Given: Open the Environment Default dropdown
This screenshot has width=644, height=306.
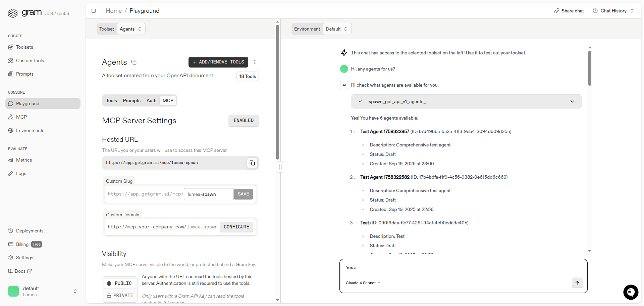Looking at the screenshot, I should pos(337,29).
